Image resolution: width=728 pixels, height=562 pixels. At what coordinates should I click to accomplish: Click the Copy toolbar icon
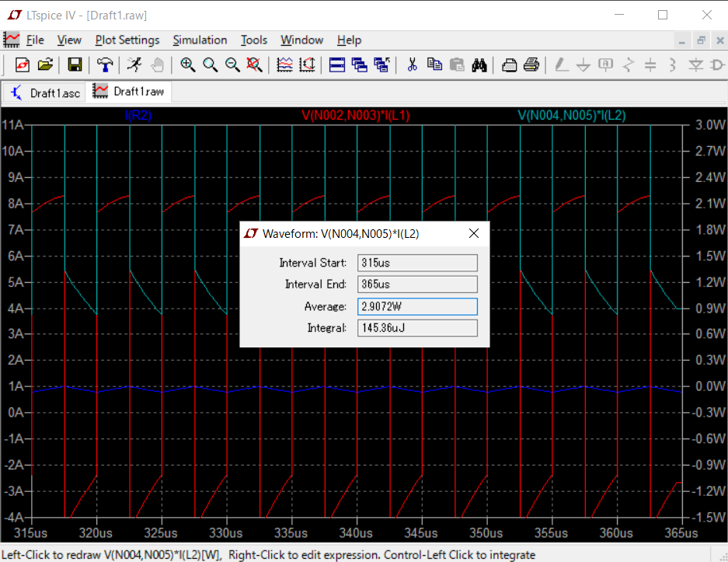434,65
